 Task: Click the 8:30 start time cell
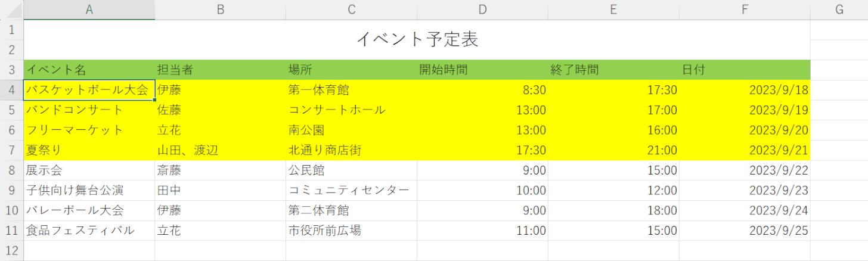(x=482, y=90)
